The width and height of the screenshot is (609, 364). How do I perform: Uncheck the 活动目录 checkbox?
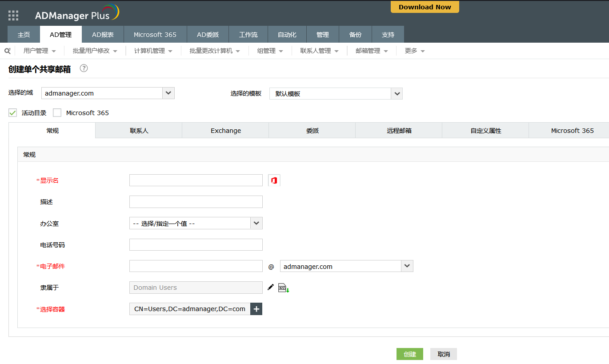point(12,113)
